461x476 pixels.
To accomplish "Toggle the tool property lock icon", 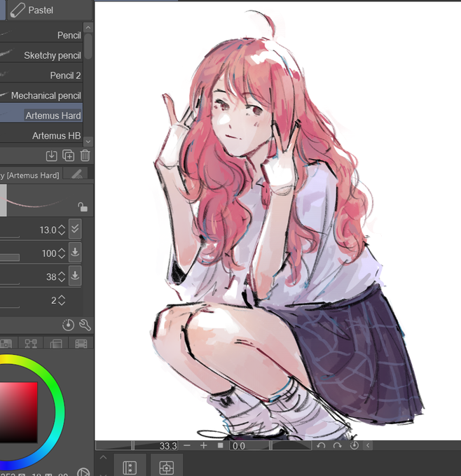I will click(x=83, y=206).
